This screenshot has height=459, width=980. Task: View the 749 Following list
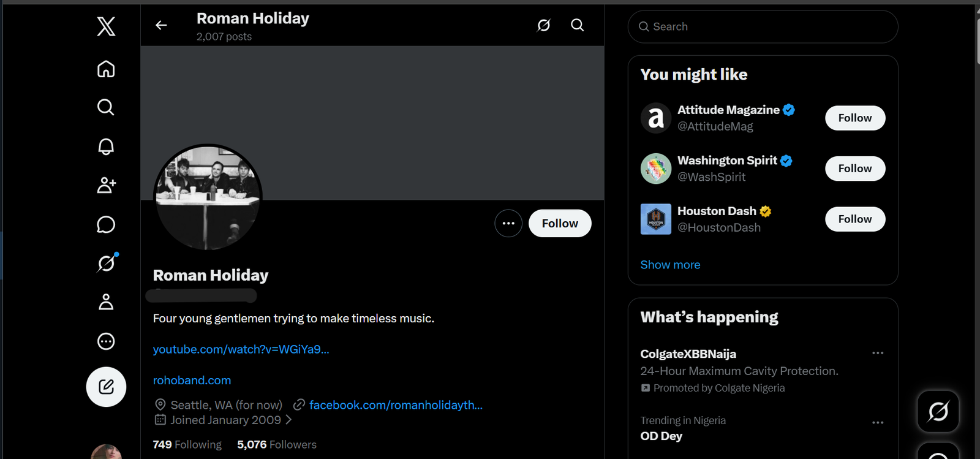[187, 444]
